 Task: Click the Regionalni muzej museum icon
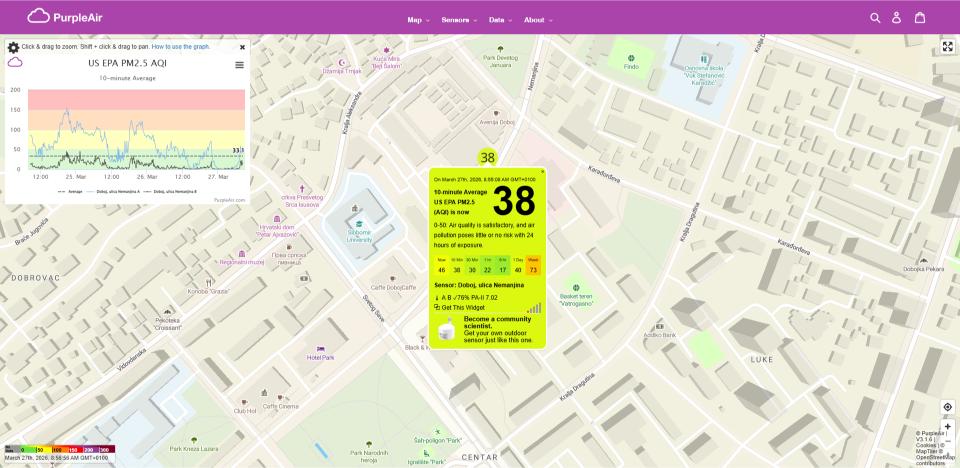click(242, 254)
